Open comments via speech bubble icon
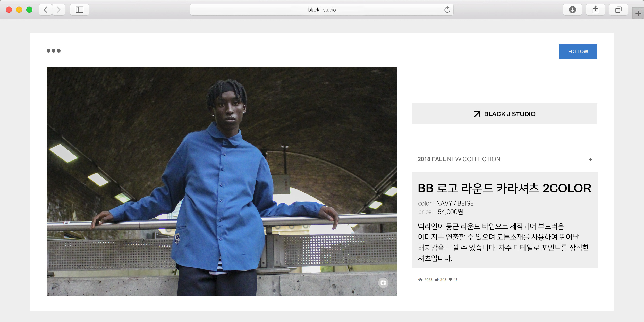Screen dimensions: 644x322 coord(451,280)
